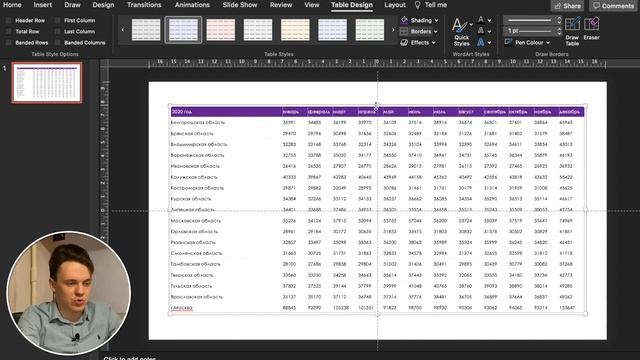Apply the selected purple table style

click(x=183, y=30)
